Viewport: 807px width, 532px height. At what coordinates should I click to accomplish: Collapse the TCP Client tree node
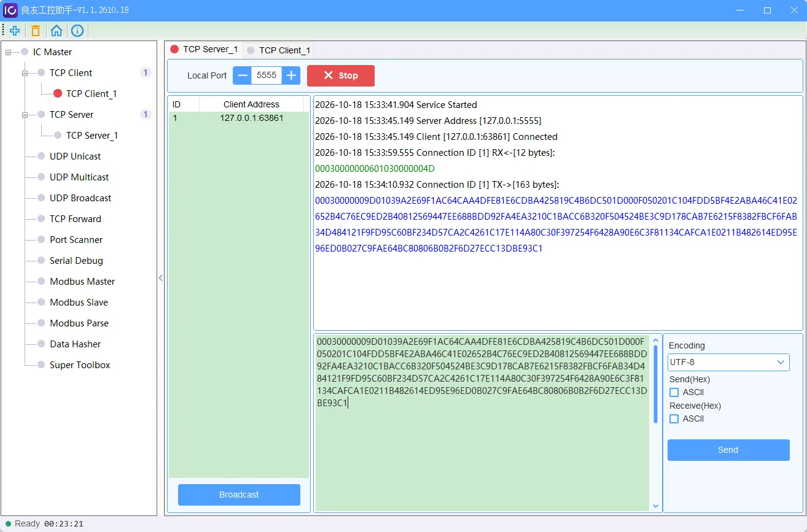[25, 73]
